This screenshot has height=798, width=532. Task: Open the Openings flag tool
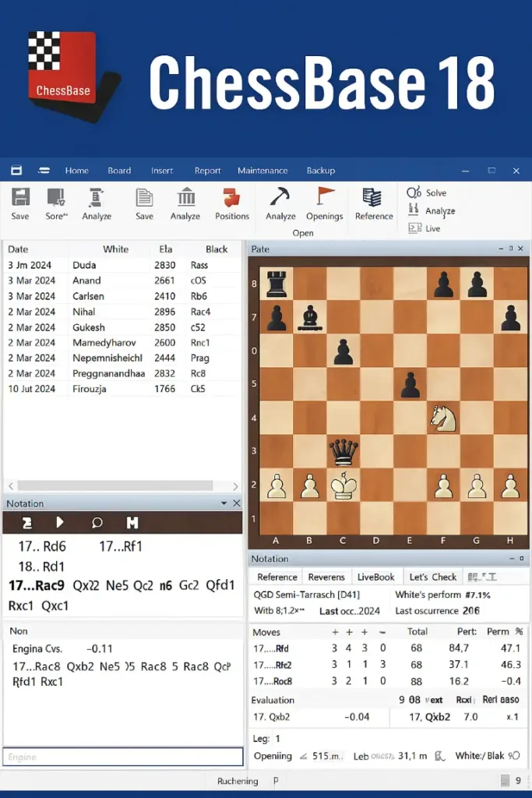click(x=325, y=196)
